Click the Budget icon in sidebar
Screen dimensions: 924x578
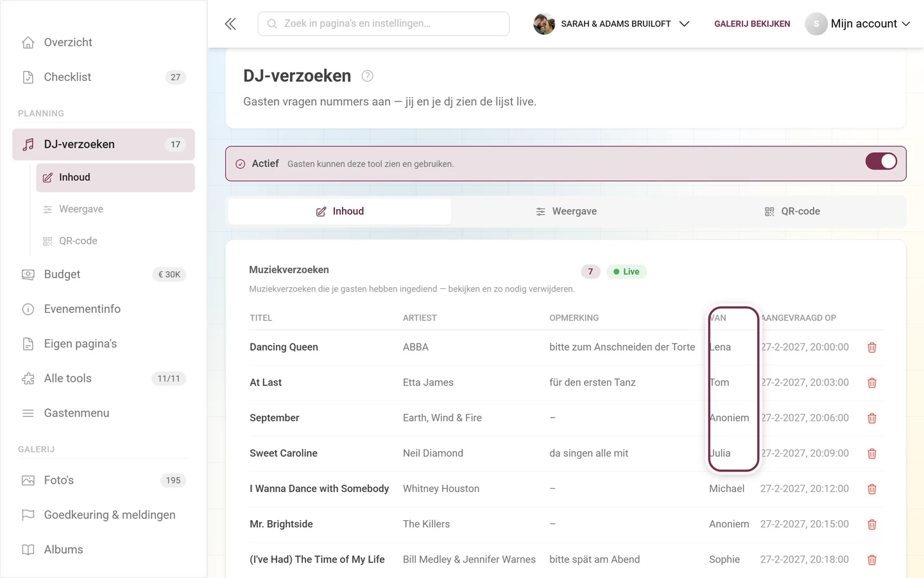[x=28, y=274]
